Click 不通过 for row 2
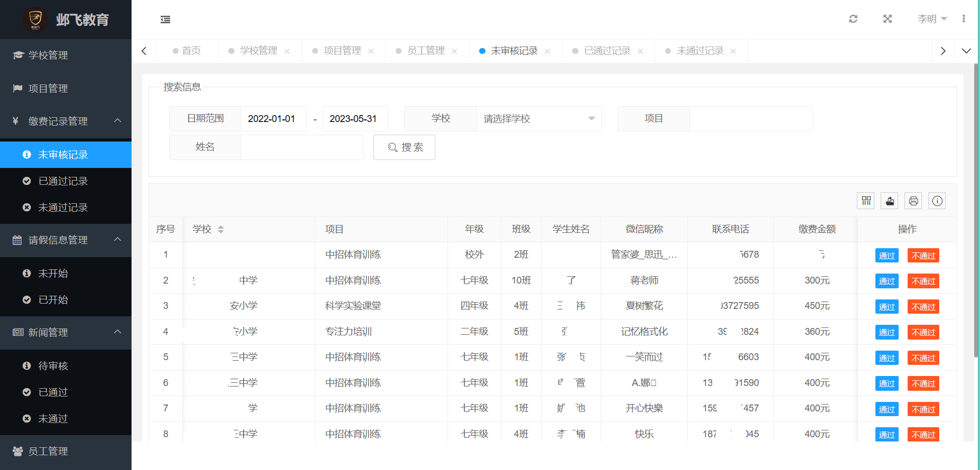Viewport: 980px width, 470px height. coord(923,281)
